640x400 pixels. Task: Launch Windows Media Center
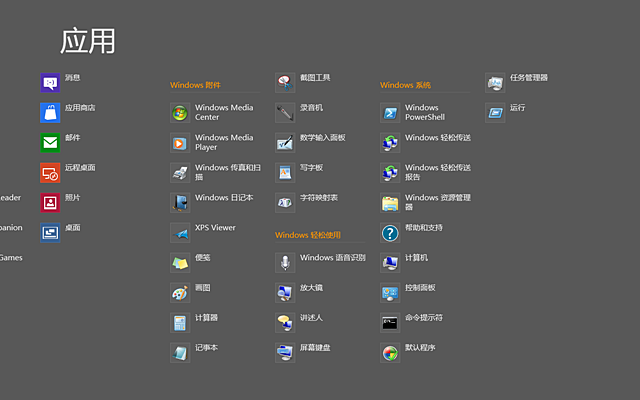tap(212, 113)
